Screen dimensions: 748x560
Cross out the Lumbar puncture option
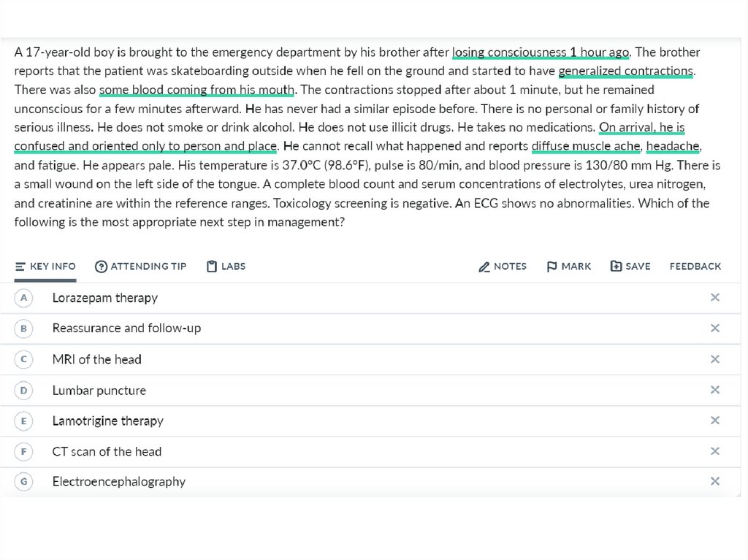click(x=715, y=391)
